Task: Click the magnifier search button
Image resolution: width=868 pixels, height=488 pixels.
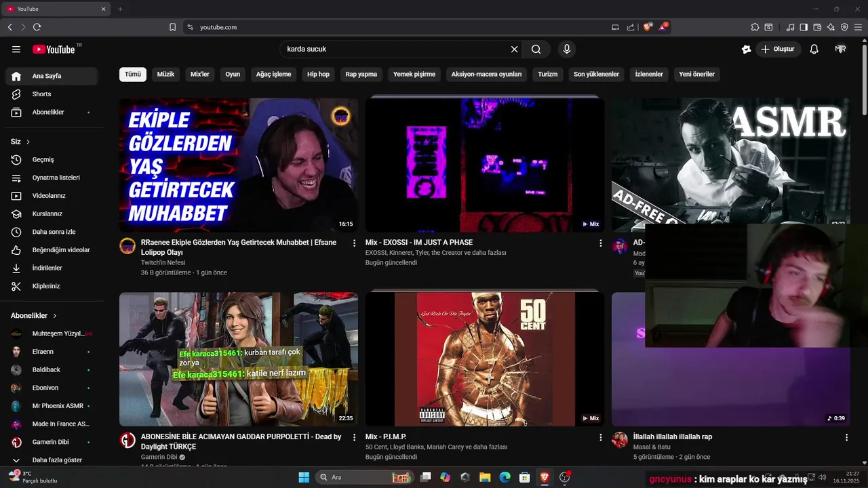Action: [x=536, y=49]
